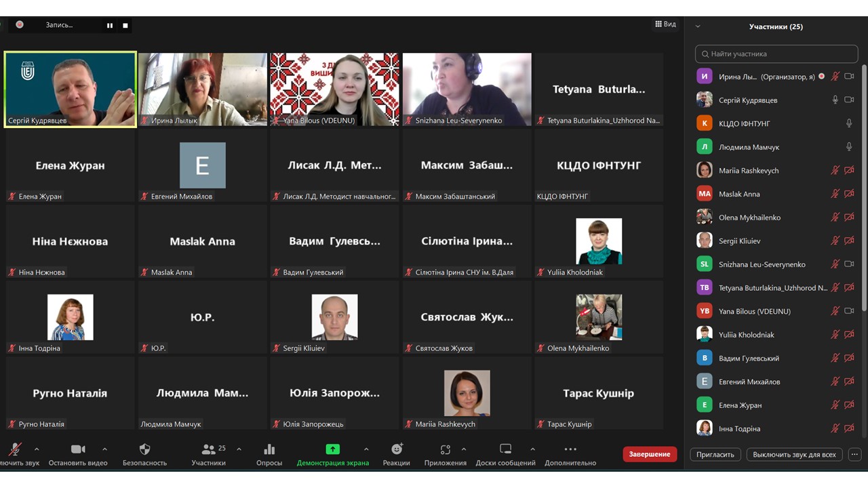
Task: Click the green Share Screen (Демонстрация экрана) icon
Action: pos(332,449)
